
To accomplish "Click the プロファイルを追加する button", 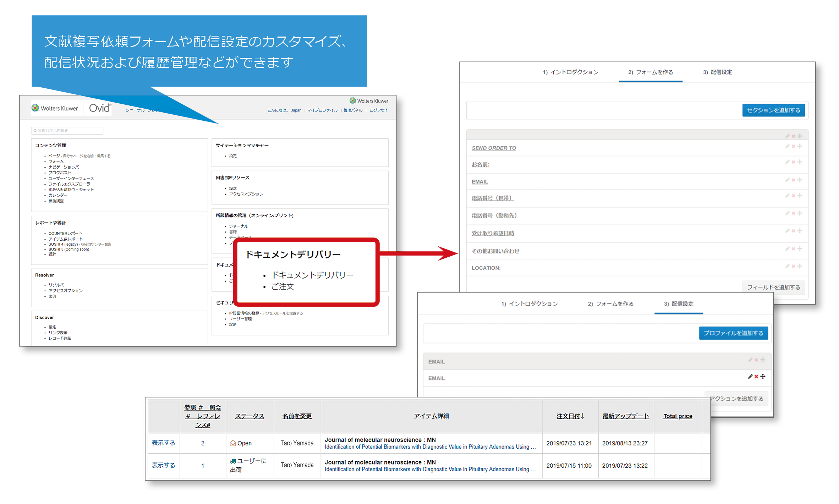I will click(x=733, y=333).
